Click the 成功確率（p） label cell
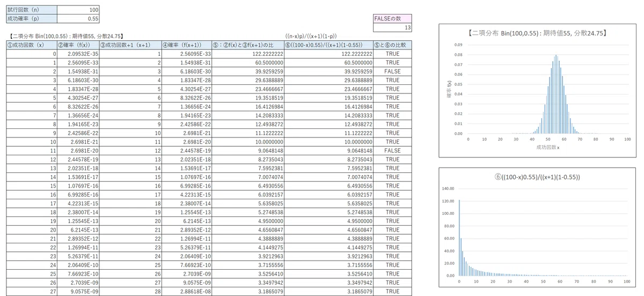Image resolution: width=644 pixels, height=296 pixels. [32, 18]
